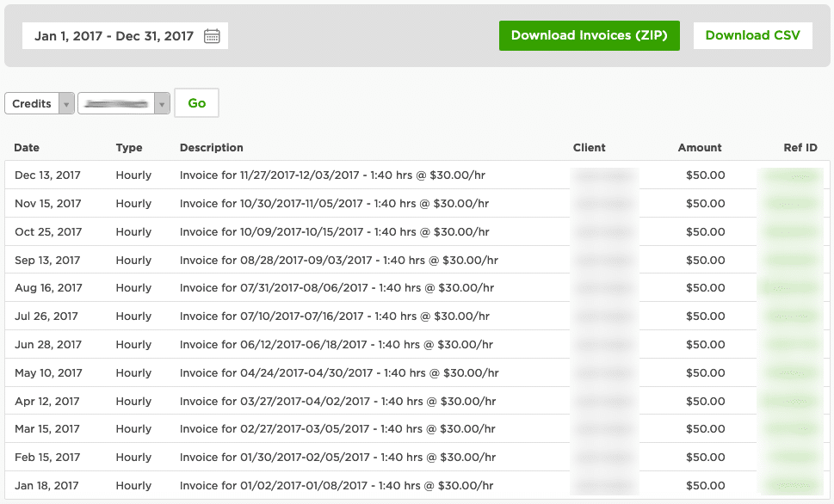The height and width of the screenshot is (504, 834).
Task: Click the blurred client name in Oct 25 row
Action: 604,232
